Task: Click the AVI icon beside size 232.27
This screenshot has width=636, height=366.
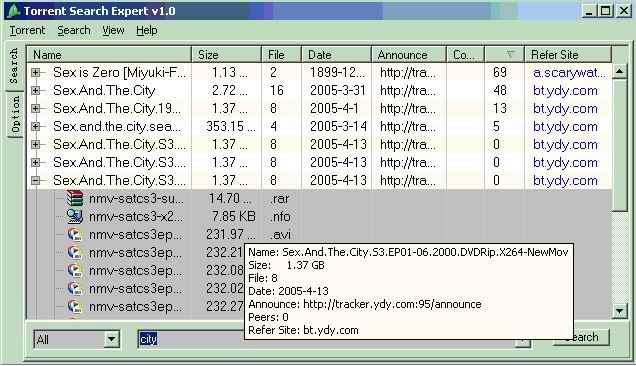Action: (x=75, y=306)
